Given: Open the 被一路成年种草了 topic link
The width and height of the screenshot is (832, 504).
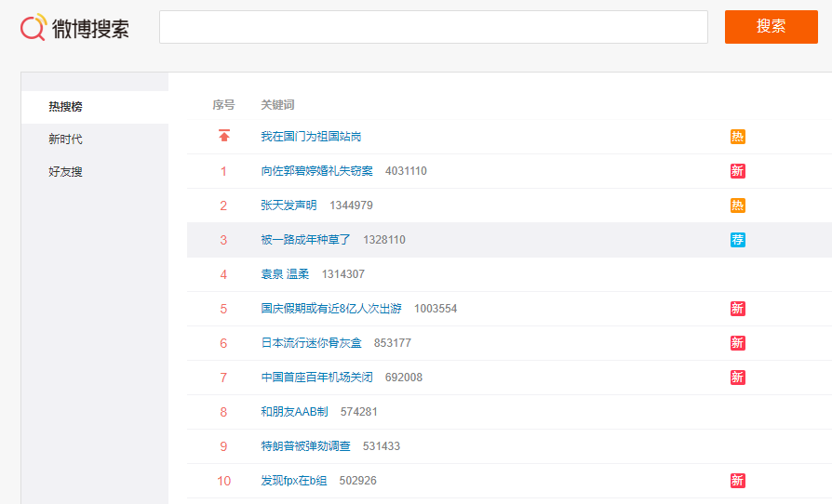Looking at the screenshot, I should pyautogui.click(x=305, y=240).
